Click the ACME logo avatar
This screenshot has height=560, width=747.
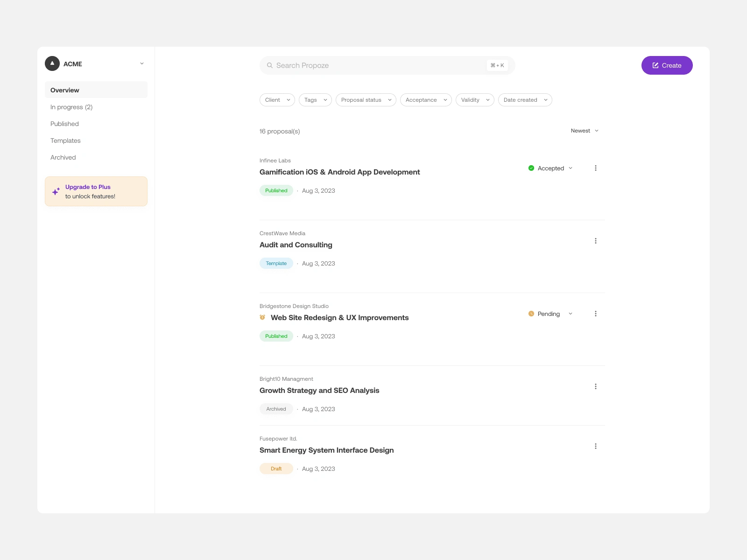tap(52, 63)
